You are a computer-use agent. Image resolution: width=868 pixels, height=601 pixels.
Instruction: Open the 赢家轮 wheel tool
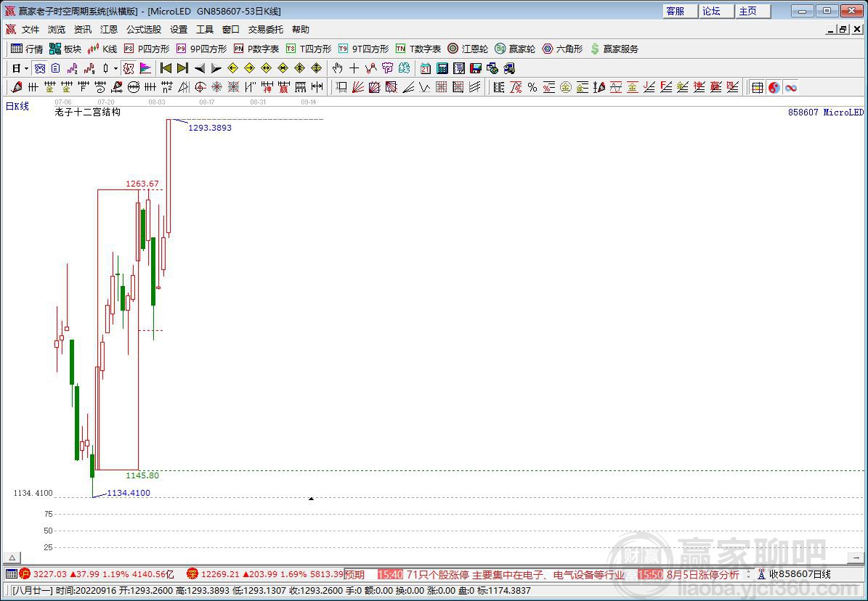tap(515, 49)
